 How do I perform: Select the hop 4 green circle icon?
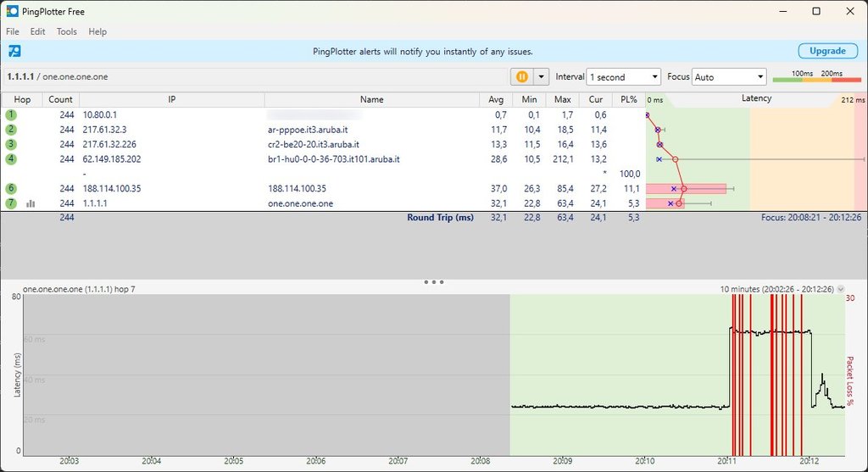[x=11, y=158]
